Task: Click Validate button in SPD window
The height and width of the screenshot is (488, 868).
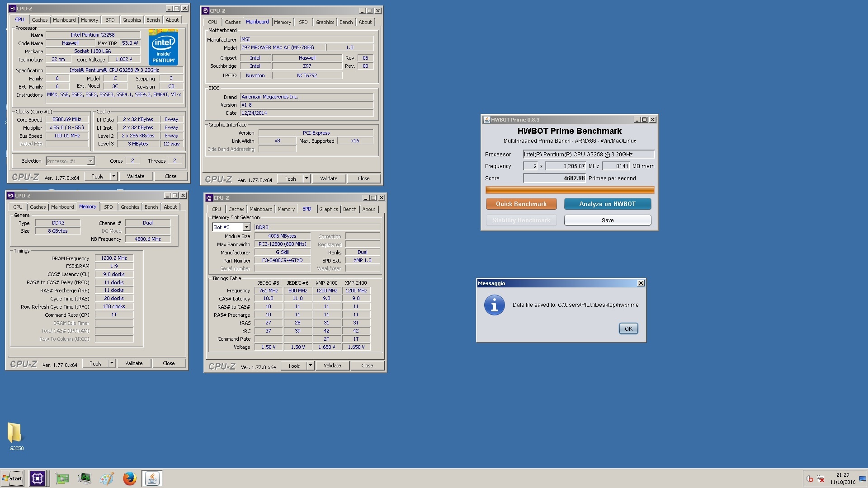Action: click(332, 366)
